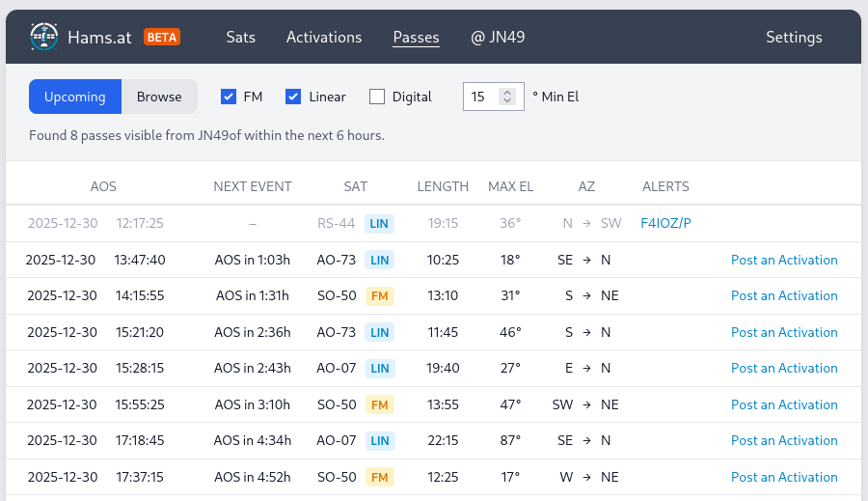Screen dimensions: 868x501
Task: Click the LIN badge on 17:18:45 pass
Action: [x=380, y=441]
